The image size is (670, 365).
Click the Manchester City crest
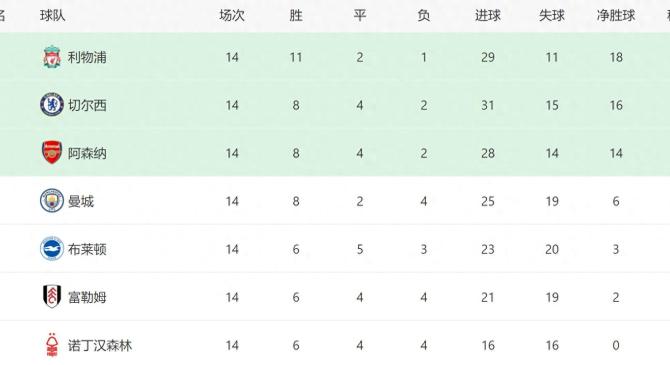[52, 201]
